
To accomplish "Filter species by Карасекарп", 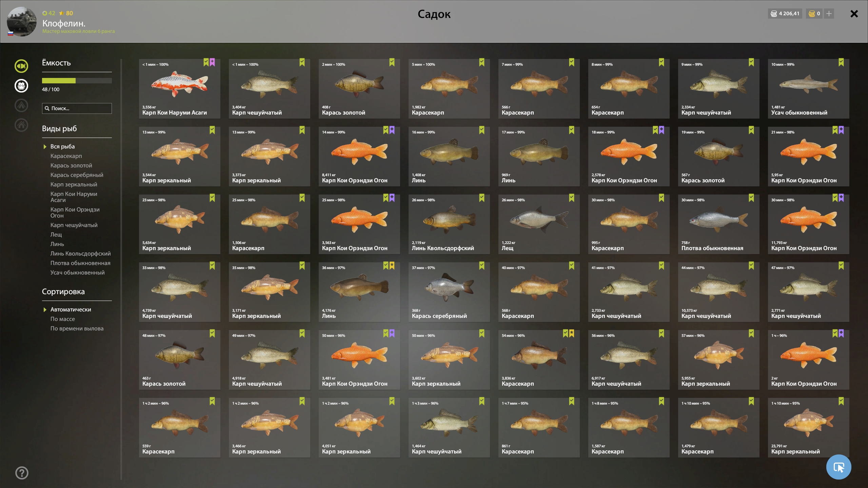I will [66, 156].
